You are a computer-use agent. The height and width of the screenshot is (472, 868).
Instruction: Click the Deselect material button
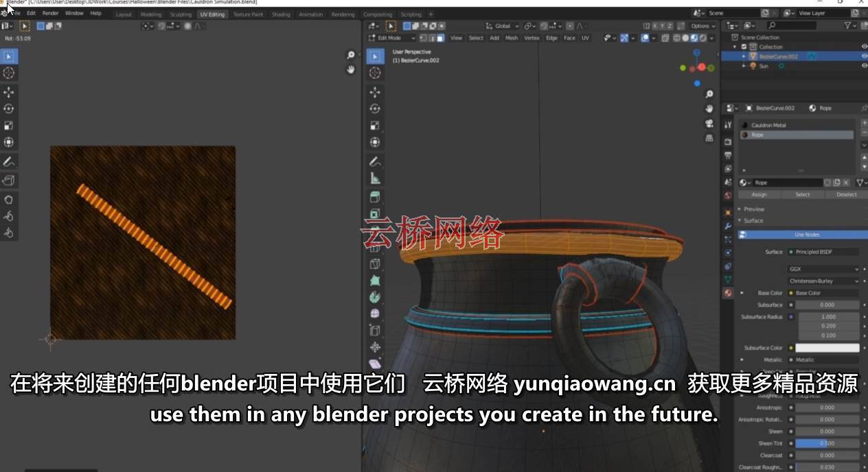tap(846, 194)
